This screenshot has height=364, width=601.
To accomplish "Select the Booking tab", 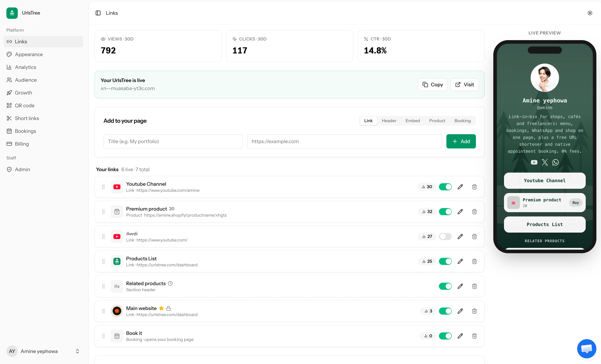I will pyautogui.click(x=462, y=121).
